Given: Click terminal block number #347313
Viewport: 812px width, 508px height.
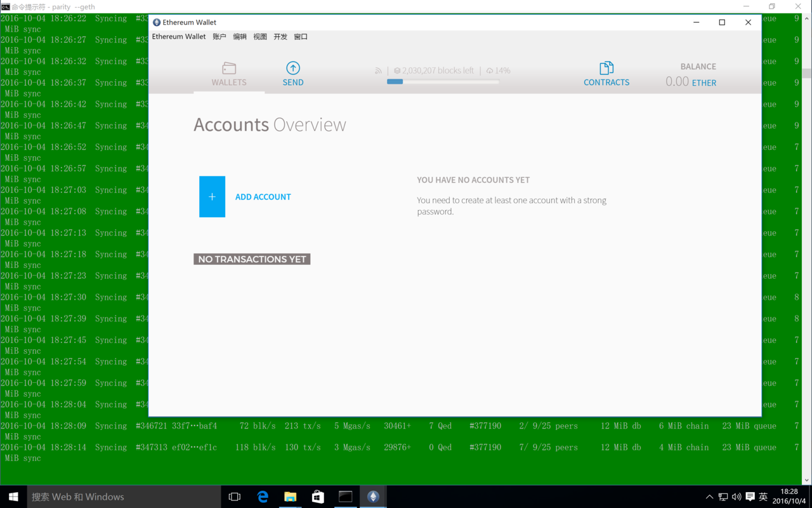Looking at the screenshot, I should click(x=152, y=448).
